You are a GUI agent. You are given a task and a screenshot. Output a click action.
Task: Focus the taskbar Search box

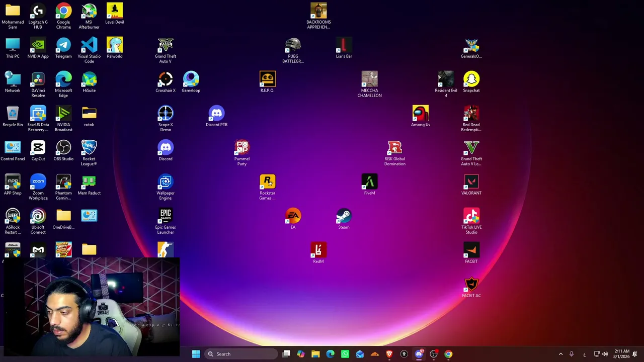click(x=242, y=354)
